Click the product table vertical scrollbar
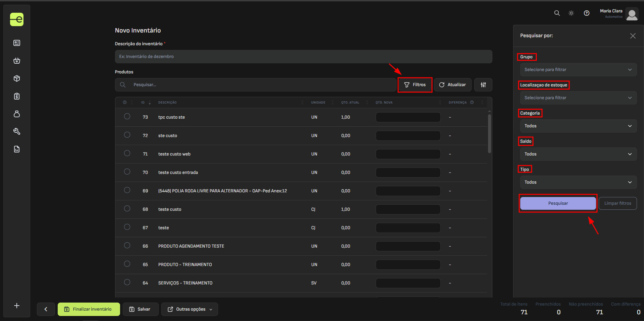Viewport: 644px width, 321px height. tap(489, 134)
